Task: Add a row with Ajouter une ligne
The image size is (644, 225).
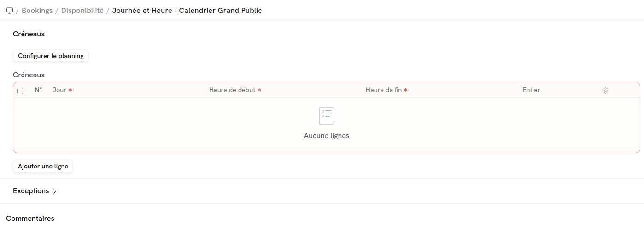Action: click(43, 166)
